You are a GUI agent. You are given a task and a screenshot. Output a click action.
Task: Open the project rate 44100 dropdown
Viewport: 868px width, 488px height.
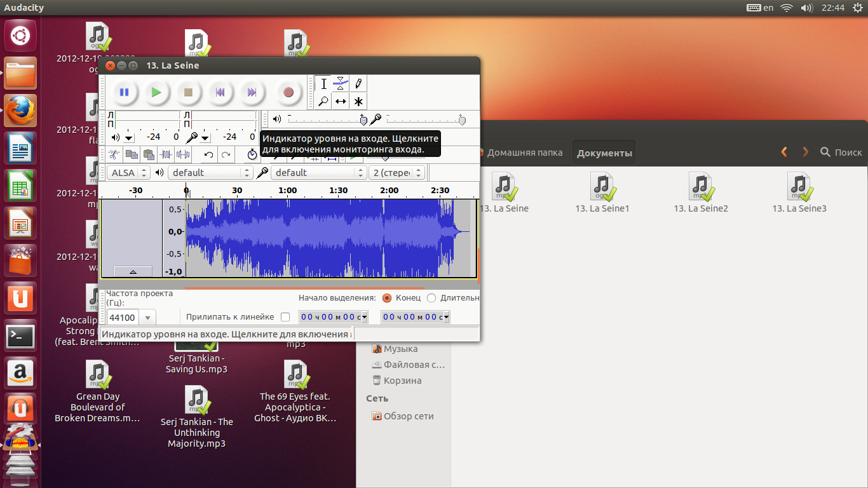click(147, 318)
